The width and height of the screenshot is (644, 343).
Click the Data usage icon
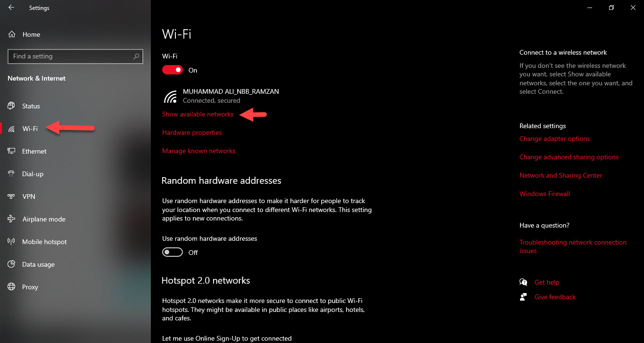click(12, 264)
